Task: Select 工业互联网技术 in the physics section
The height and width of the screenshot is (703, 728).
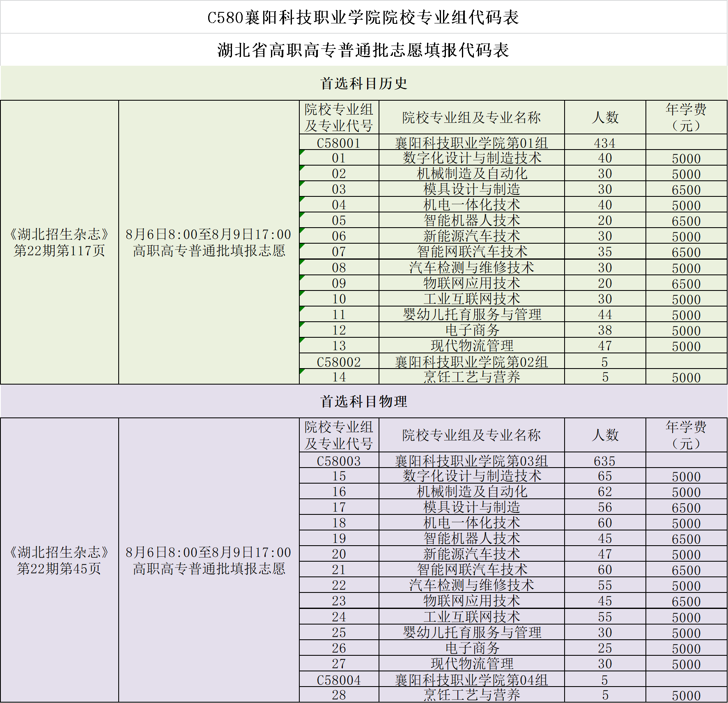Action: 472,617
